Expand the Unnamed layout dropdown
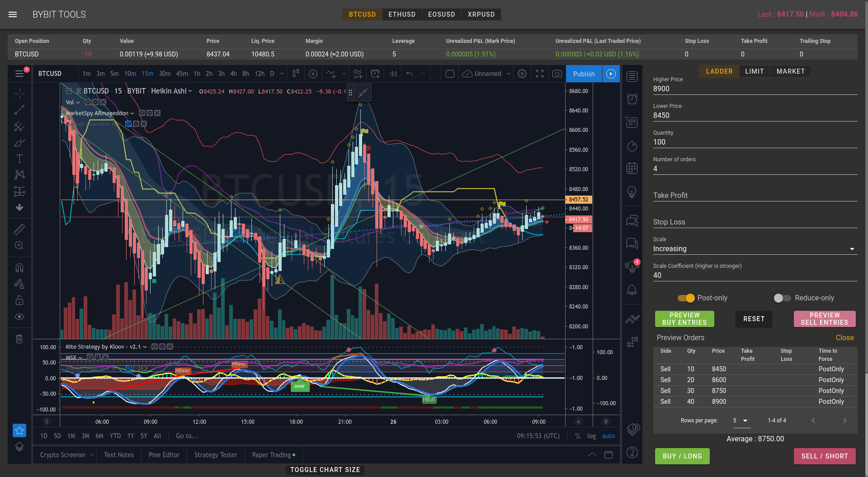 coord(509,74)
